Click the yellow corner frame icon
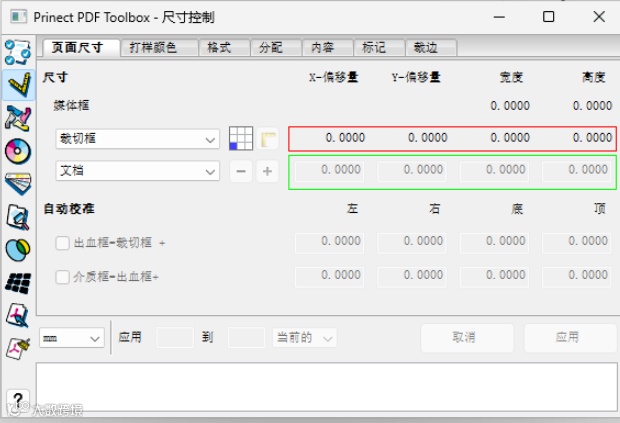Screen dimensions: 620x423 [x=268, y=139]
